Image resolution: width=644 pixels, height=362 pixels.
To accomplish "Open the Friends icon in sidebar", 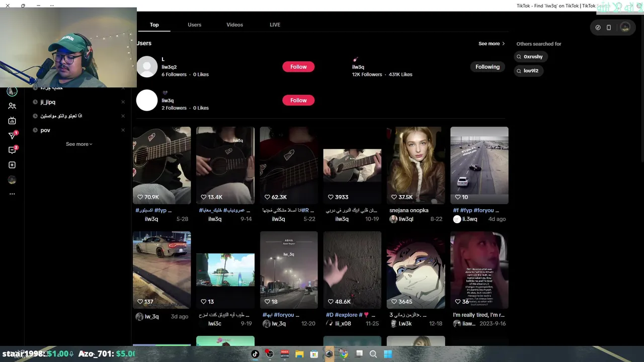I will (x=12, y=106).
